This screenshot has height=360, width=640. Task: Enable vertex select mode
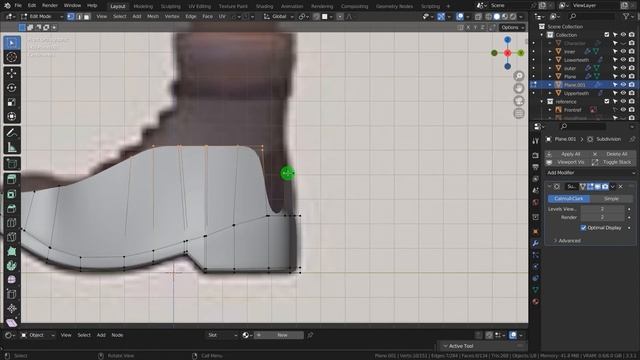(71, 17)
